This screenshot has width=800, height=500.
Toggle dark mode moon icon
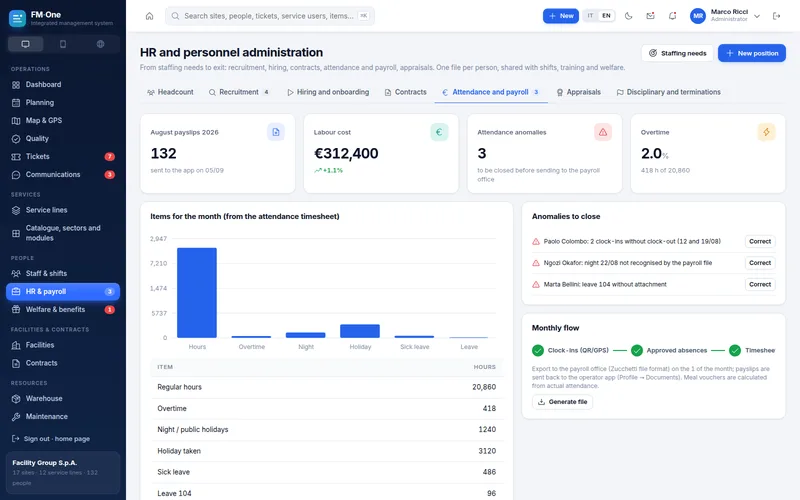point(629,16)
